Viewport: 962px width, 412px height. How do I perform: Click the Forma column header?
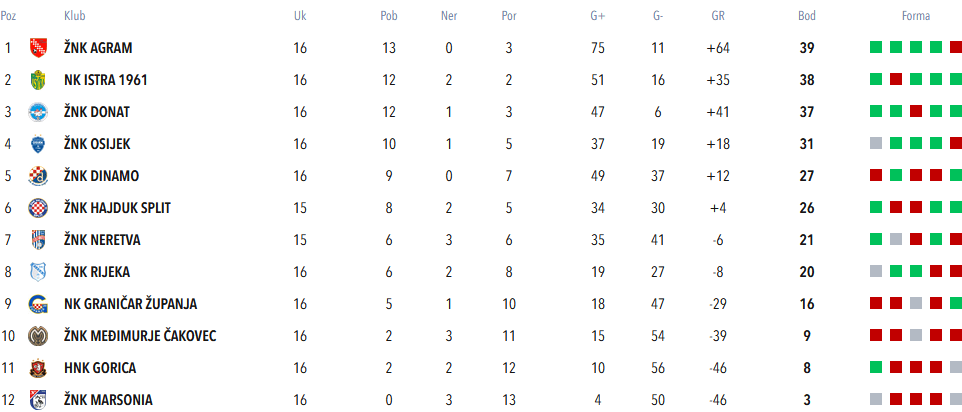click(x=915, y=16)
